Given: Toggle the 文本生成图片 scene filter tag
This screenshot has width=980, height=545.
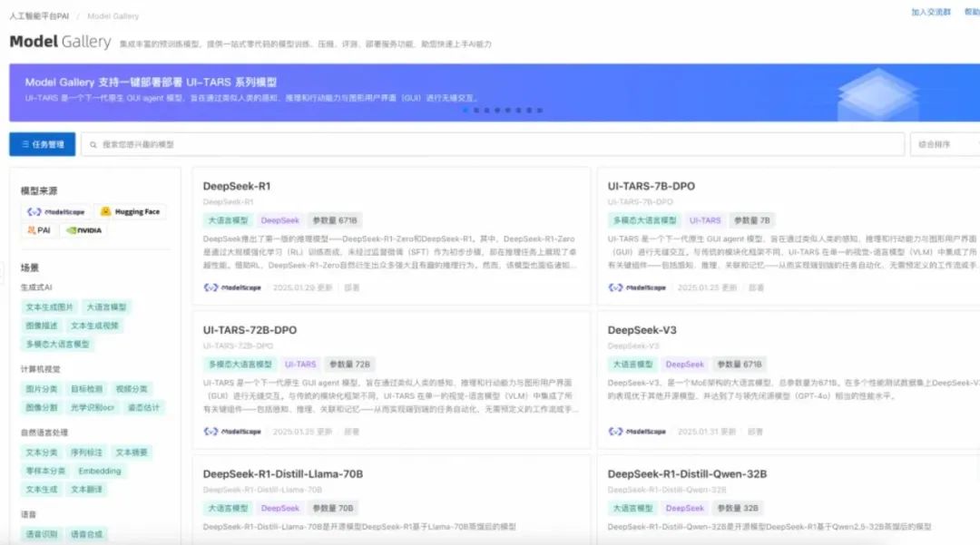Looking at the screenshot, I should (x=50, y=307).
